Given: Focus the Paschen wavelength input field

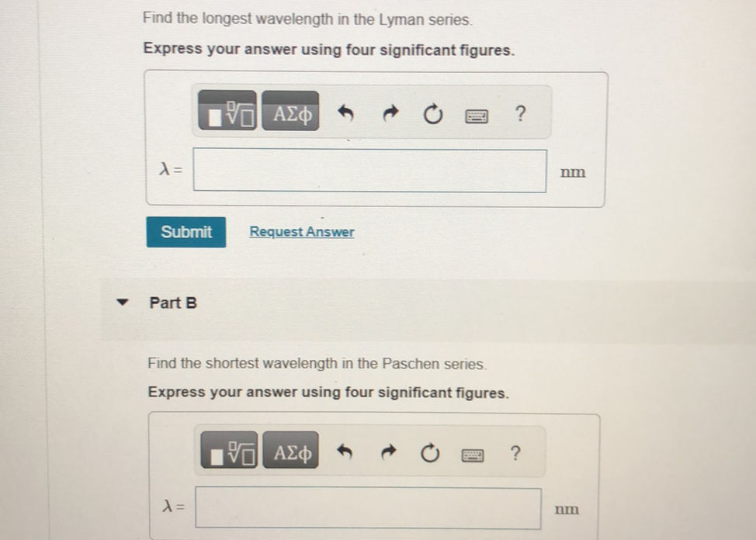Looking at the screenshot, I should coord(368,508).
